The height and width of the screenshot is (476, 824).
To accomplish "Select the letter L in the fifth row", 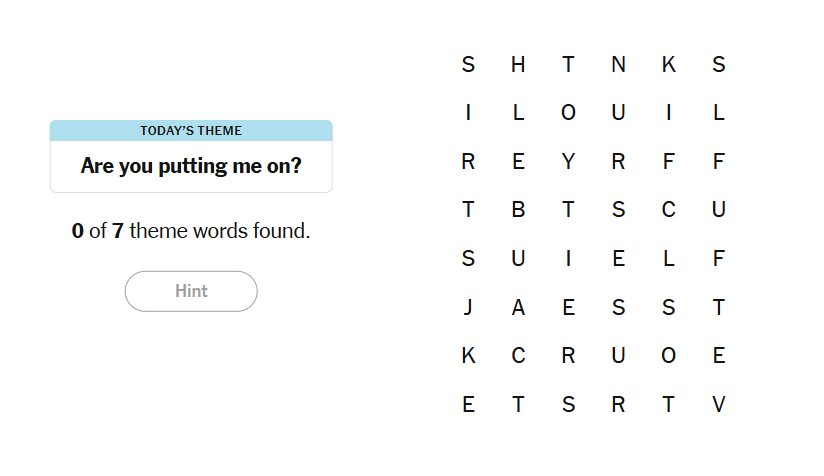I will point(668,259).
